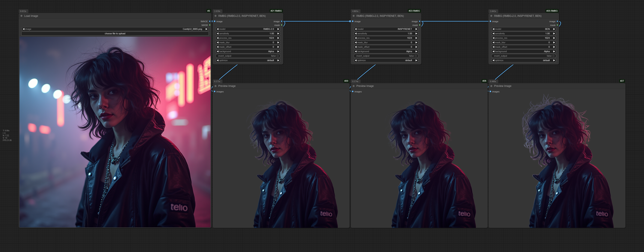Click the choose file to upload button

tap(115, 34)
